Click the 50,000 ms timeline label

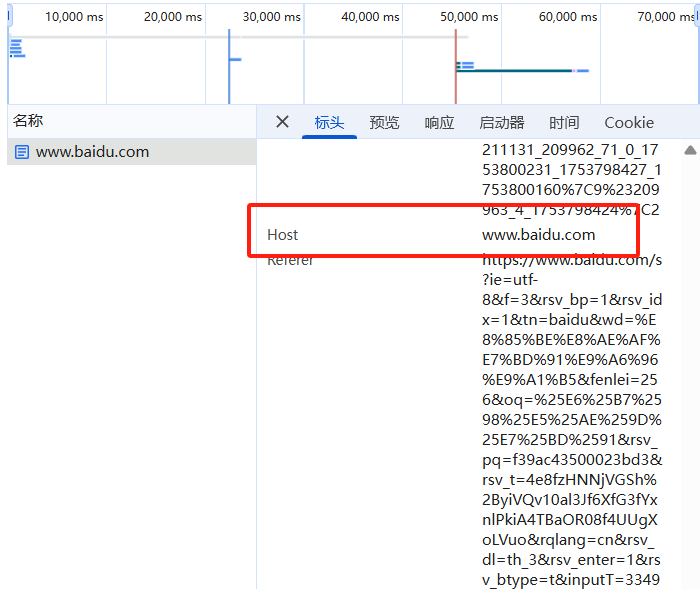click(x=469, y=17)
